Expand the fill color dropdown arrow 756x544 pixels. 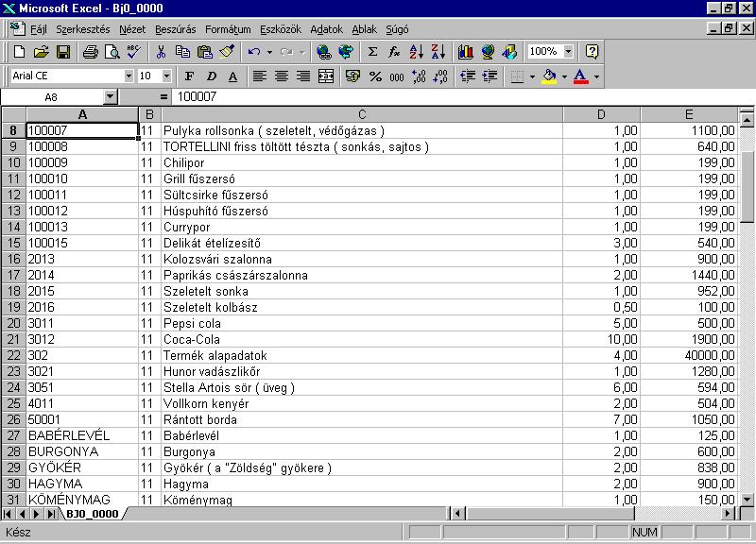564,76
